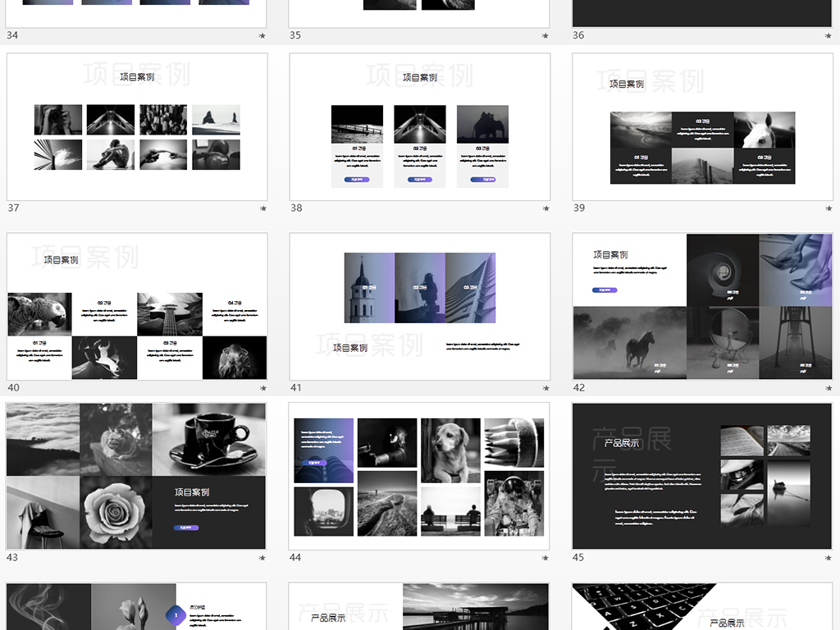Image resolution: width=840 pixels, height=630 pixels.
Task: Choose slide 41 with purple tower images
Action: tap(420, 306)
